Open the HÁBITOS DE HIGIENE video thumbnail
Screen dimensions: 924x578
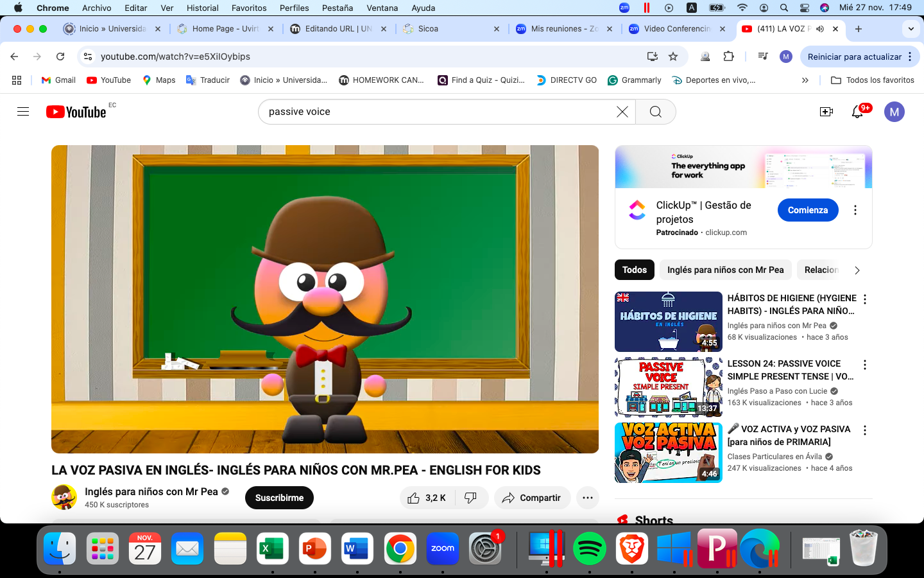tap(669, 322)
